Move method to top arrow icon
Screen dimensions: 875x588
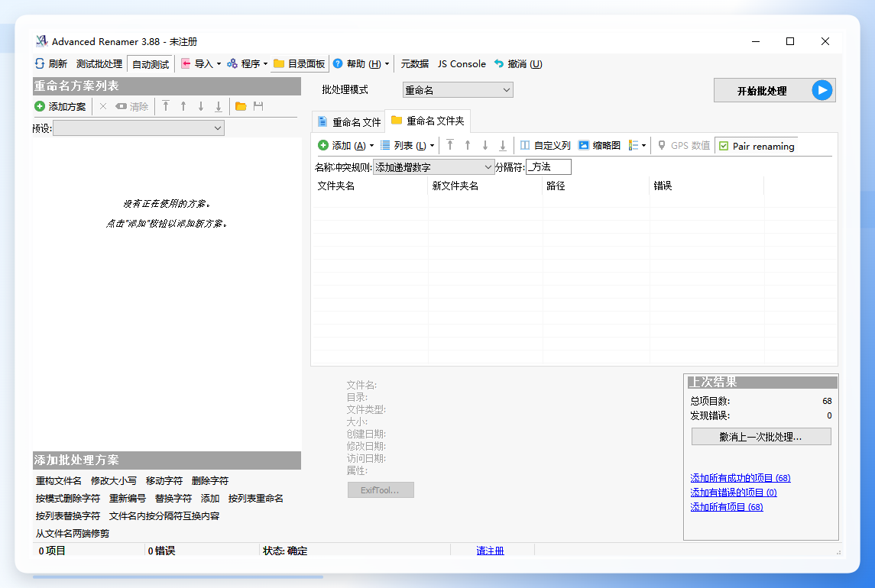coord(166,106)
